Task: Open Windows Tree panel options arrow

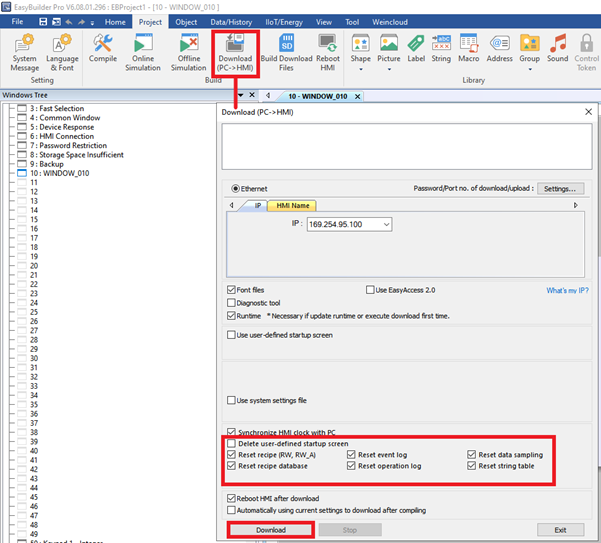Action: (x=241, y=95)
